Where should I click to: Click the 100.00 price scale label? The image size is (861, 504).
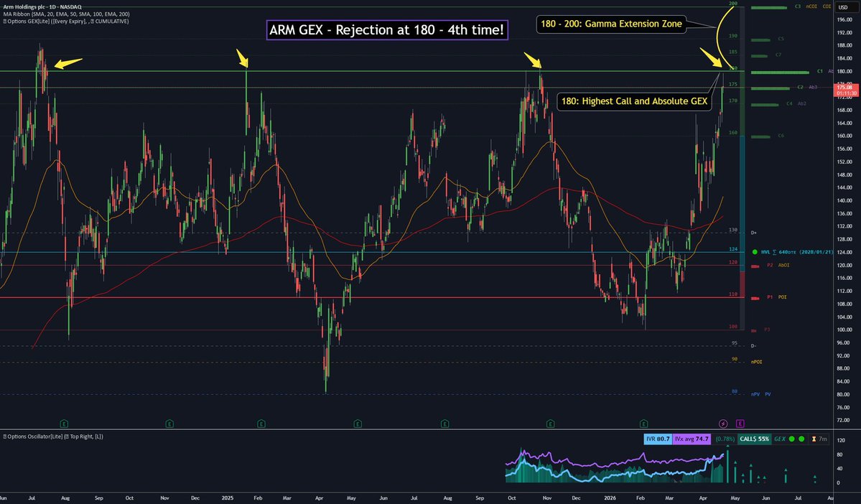(844, 330)
